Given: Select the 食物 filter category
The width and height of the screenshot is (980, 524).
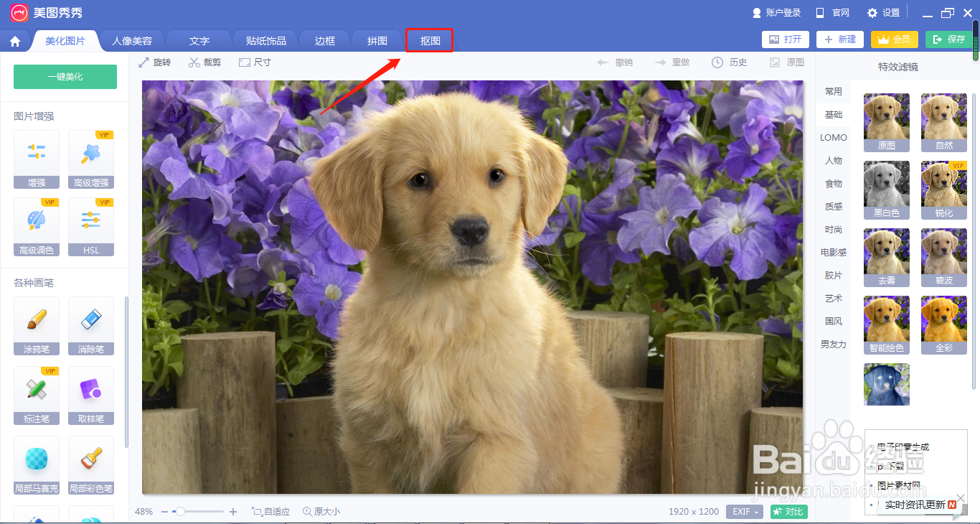Looking at the screenshot, I should [x=834, y=184].
